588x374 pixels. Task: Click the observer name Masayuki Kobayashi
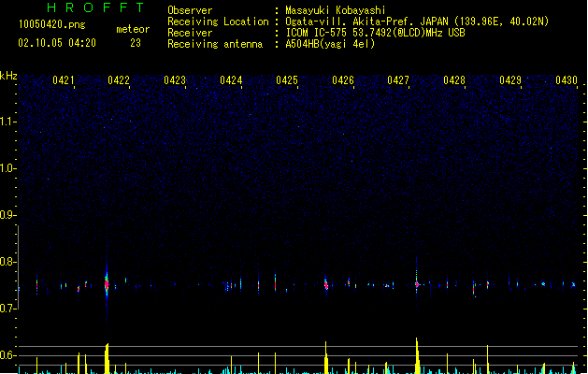336,10
